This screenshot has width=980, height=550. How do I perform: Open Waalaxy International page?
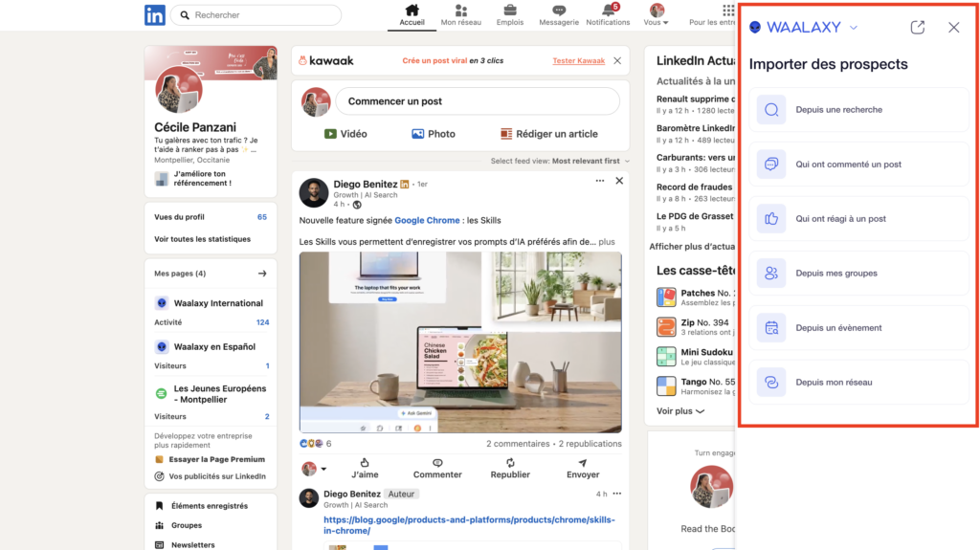(218, 303)
